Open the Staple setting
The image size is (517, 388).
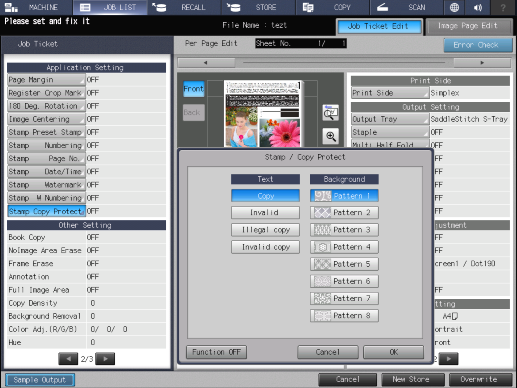pos(390,132)
